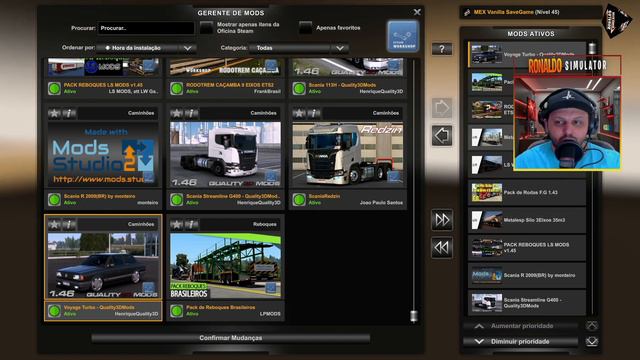Image resolution: width=640 pixels, height=360 pixels.
Task: Select Scania R 2009(BR) by monteiro active mod
Action: click(x=527, y=275)
